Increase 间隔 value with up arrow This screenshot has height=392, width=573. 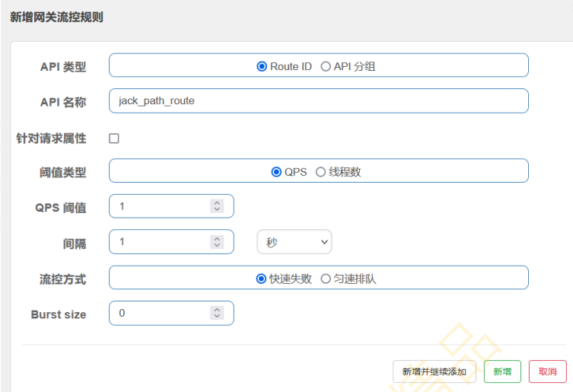[217, 238]
